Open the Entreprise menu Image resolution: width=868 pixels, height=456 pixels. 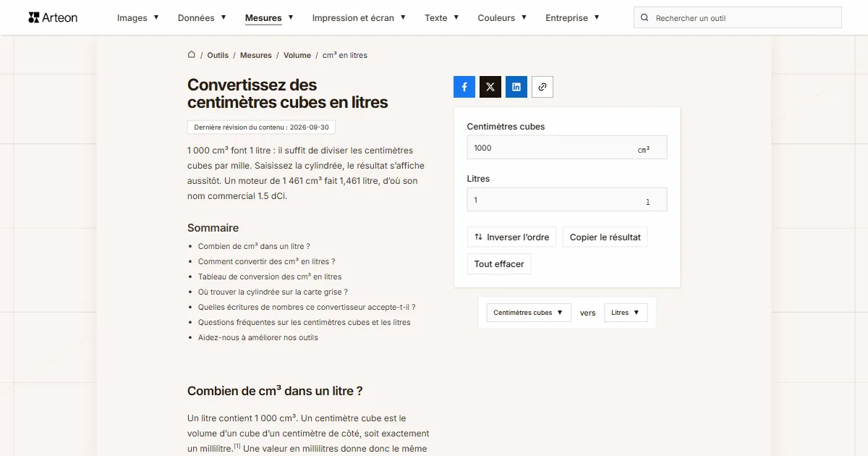pyautogui.click(x=572, y=18)
